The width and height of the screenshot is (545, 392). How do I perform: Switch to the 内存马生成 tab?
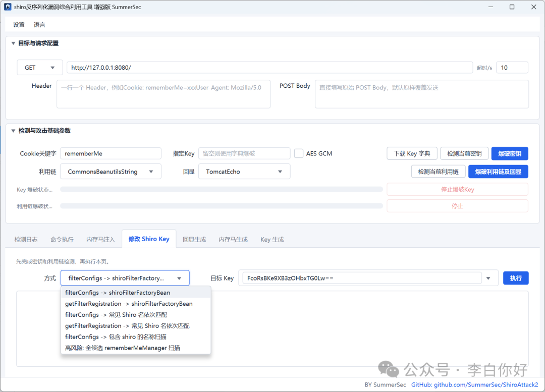(233, 240)
